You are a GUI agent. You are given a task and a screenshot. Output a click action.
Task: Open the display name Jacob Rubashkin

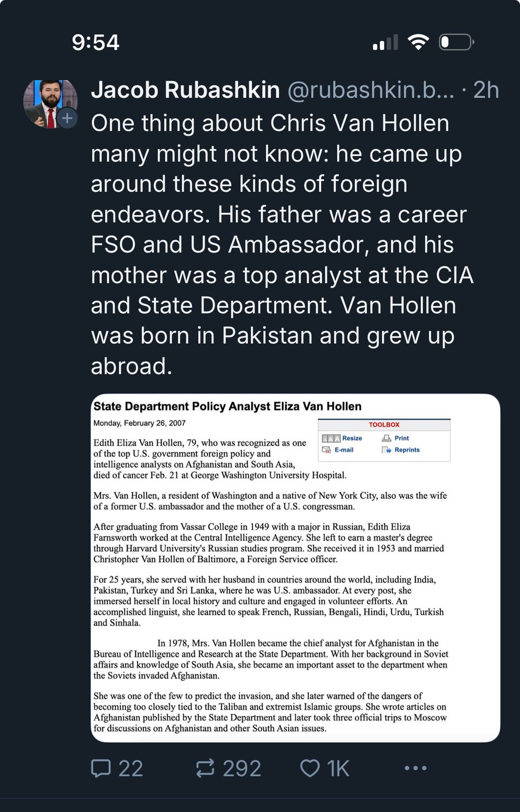(185, 90)
